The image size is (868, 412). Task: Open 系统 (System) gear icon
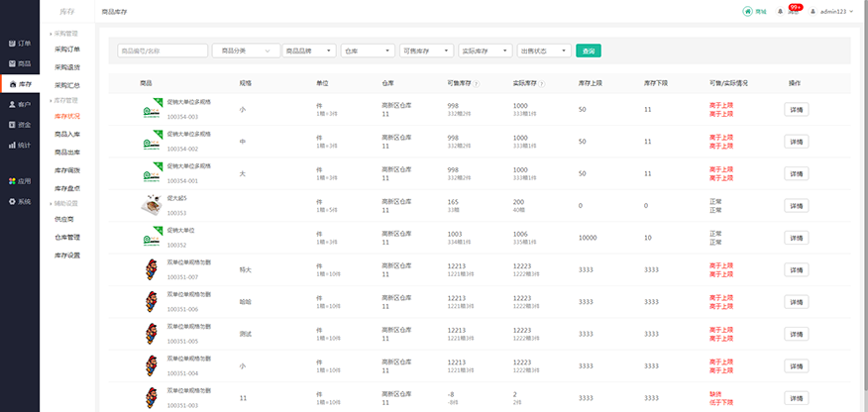click(20, 201)
